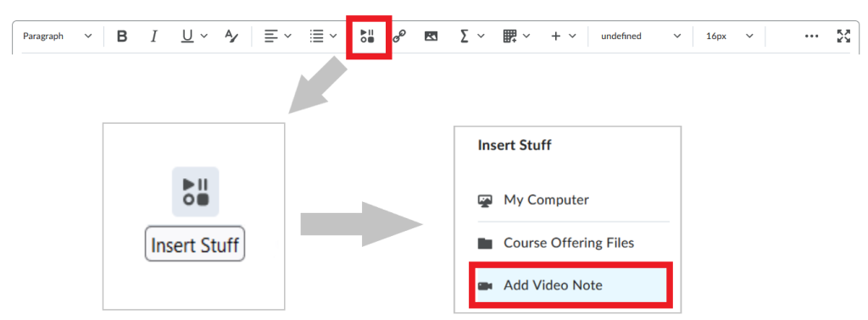
Task: Click the enlarged Insert Stuff icon
Action: tap(196, 191)
